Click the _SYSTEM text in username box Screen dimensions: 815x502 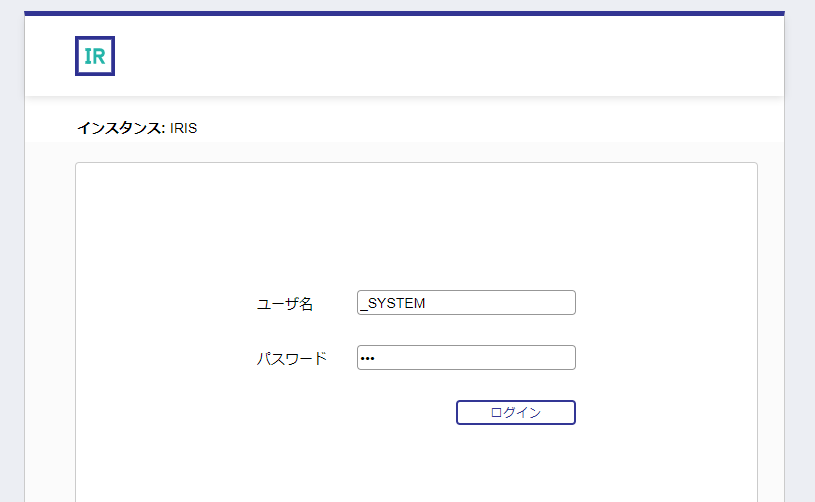coord(393,304)
